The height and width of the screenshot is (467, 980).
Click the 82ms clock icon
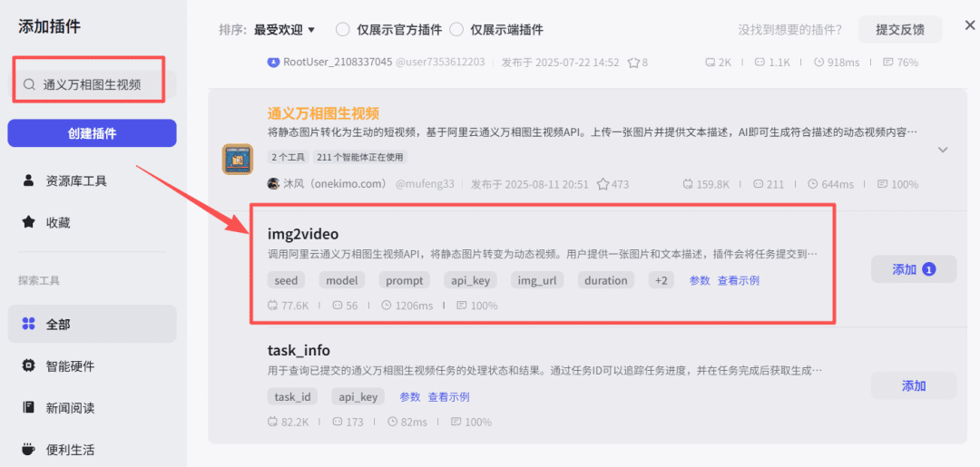coord(393,422)
